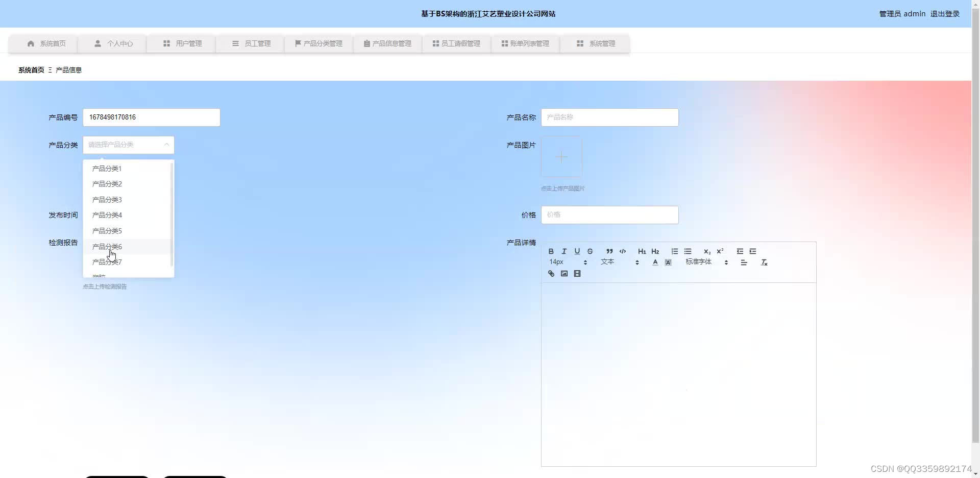Viewport: 980px width, 478px height.
Task: Click the 管理员 admin account label
Action: (x=902, y=14)
